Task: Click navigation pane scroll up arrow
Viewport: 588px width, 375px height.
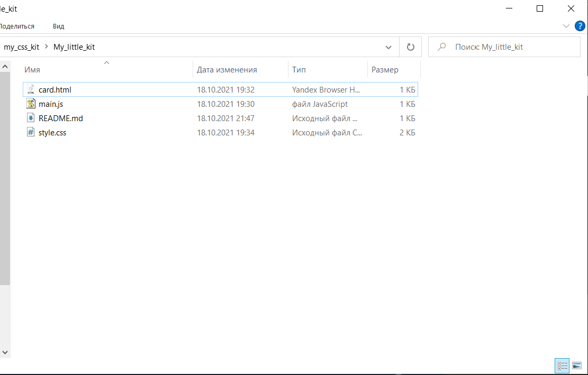Action: 5,67
